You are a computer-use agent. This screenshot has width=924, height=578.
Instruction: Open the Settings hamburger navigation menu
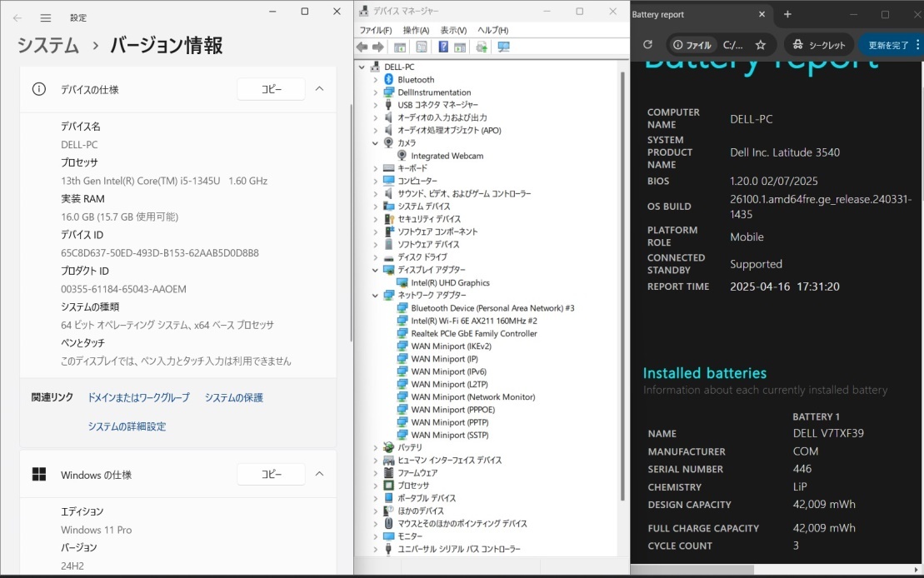click(x=45, y=17)
